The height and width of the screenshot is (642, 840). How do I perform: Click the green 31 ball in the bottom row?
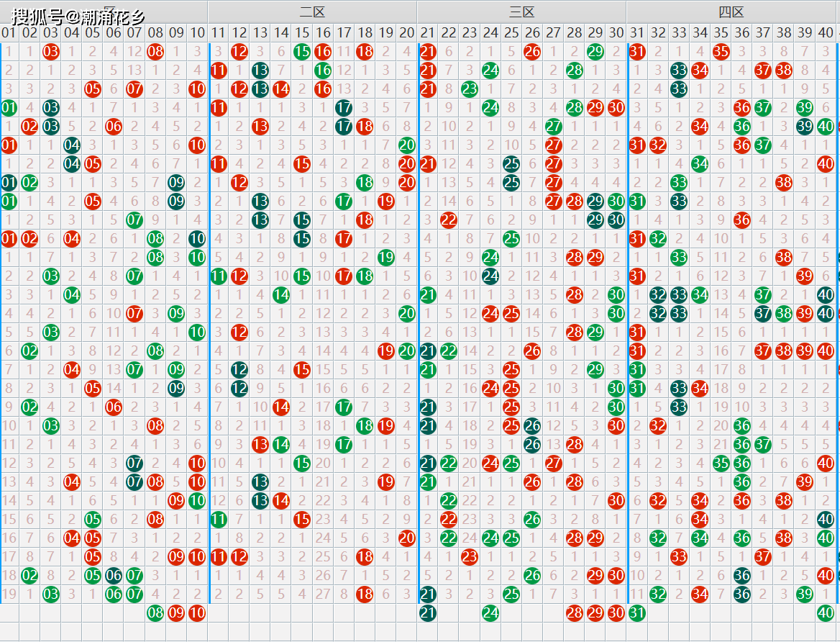tap(637, 613)
